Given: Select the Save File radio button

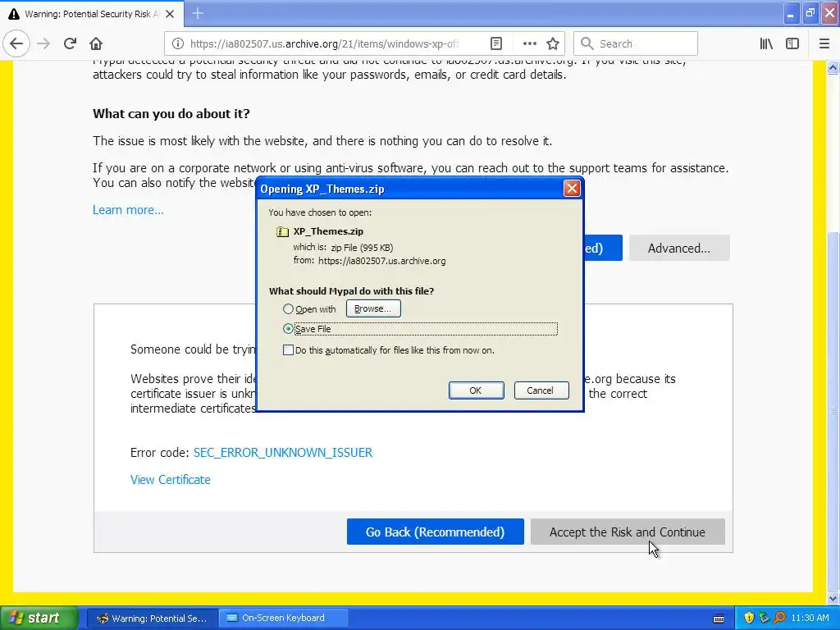Looking at the screenshot, I should click(x=288, y=329).
